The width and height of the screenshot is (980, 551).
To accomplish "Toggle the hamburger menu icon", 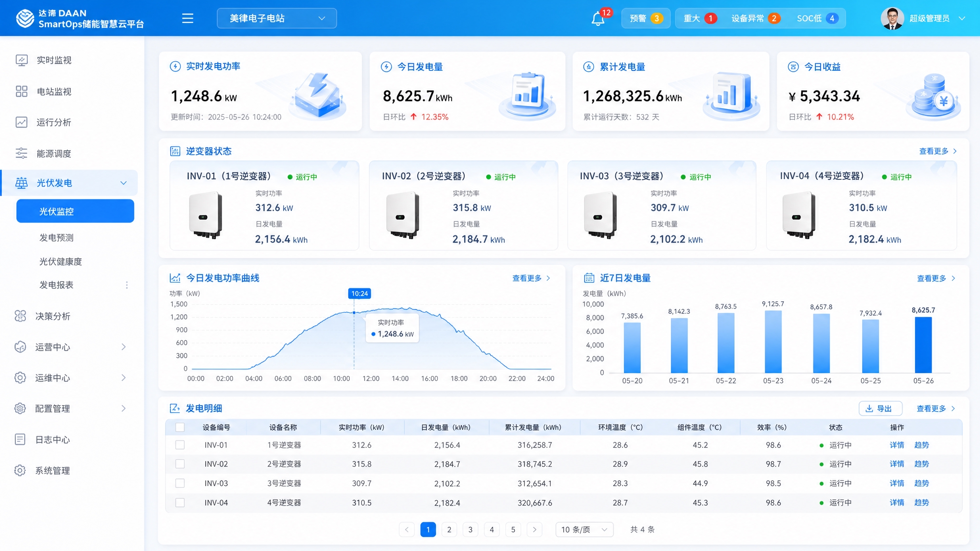I will tap(188, 18).
